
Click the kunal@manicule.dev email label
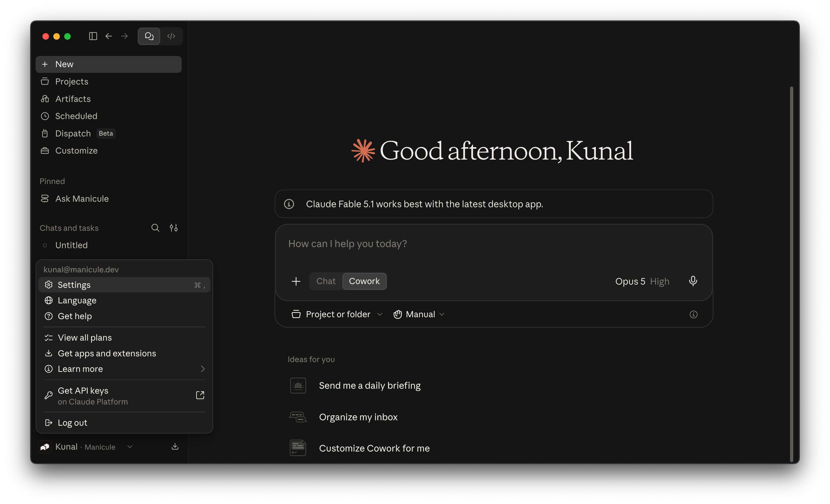(81, 270)
